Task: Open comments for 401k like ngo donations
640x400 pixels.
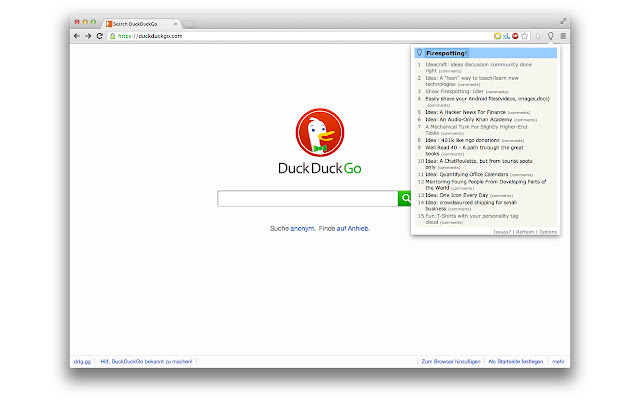Action: pyautogui.click(x=513, y=141)
